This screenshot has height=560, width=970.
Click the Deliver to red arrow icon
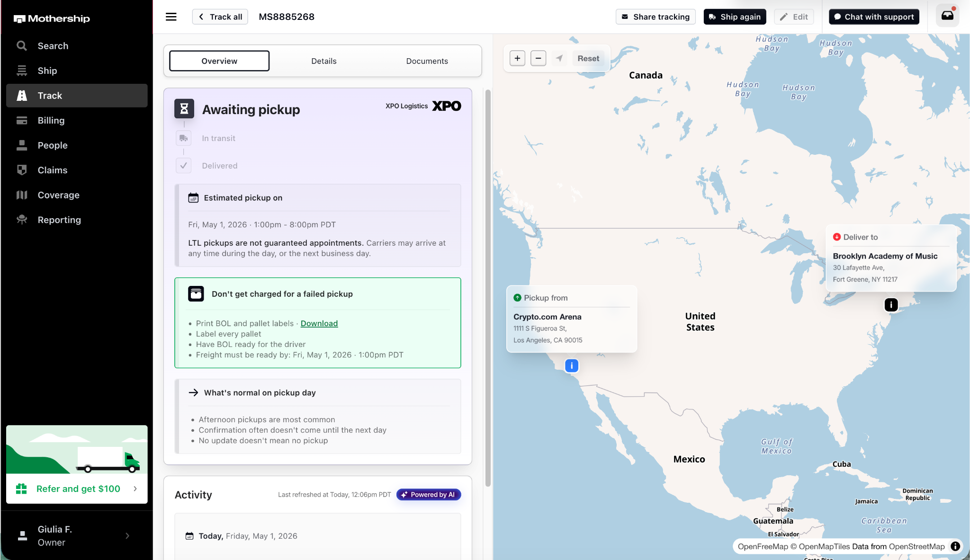[837, 237]
